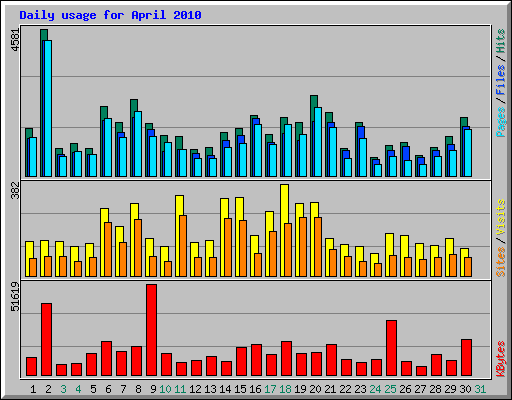Click day label 1 on x-axis
The image size is (512, 400).
click(x=33, y=389)
